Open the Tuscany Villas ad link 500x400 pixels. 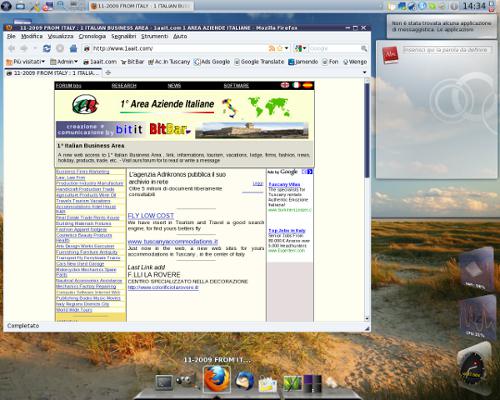pyautogui.click(x=284, y=184)
